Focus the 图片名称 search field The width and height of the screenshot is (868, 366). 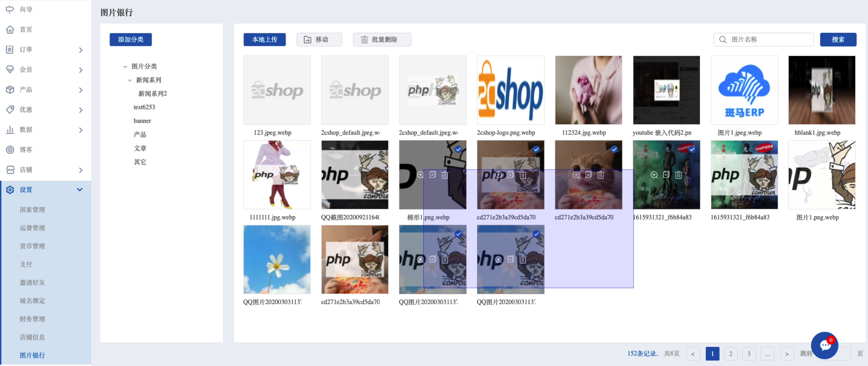tap(763, 39)
